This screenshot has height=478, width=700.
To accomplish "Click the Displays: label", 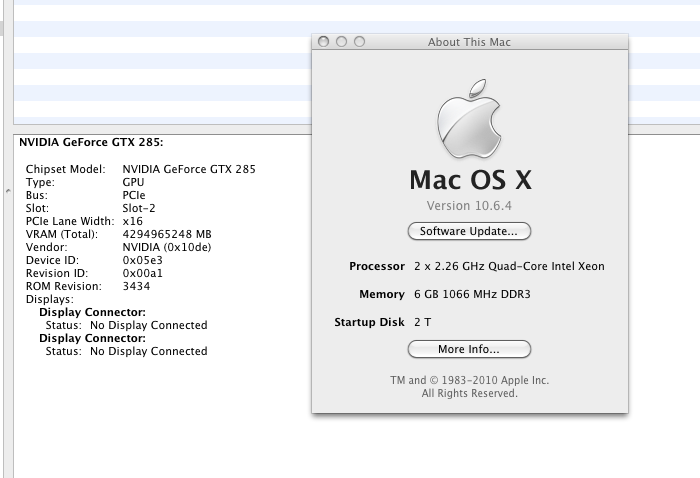I will click(x=50, y=299).
